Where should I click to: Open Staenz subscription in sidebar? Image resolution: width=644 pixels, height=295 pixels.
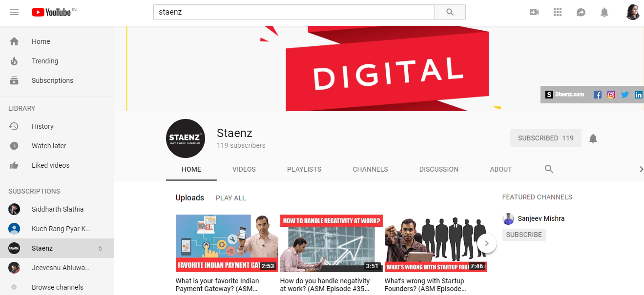tap(57, 248)
